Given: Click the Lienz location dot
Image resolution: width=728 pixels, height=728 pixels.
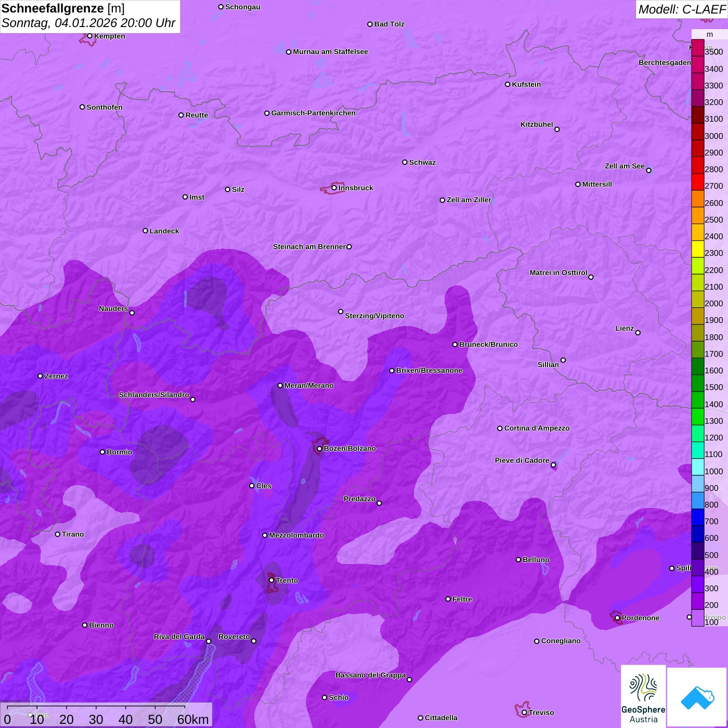Looking at the screenshot, I should (x=638, y=333).
